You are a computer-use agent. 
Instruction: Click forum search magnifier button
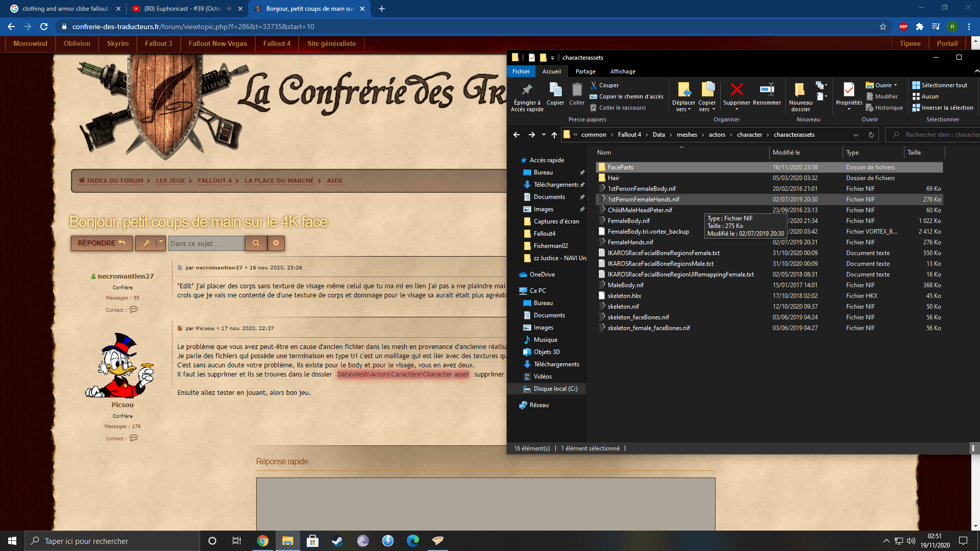[256, 243]
